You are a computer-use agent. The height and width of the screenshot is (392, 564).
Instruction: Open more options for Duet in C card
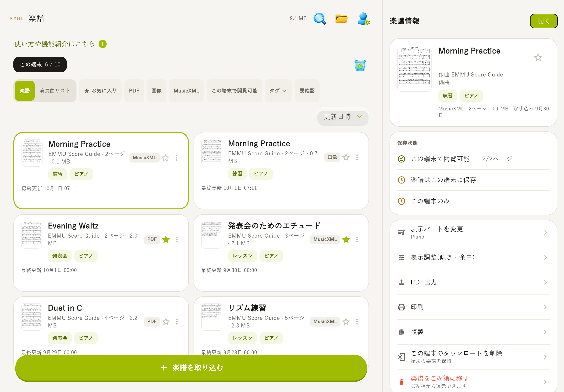[177, 321]
